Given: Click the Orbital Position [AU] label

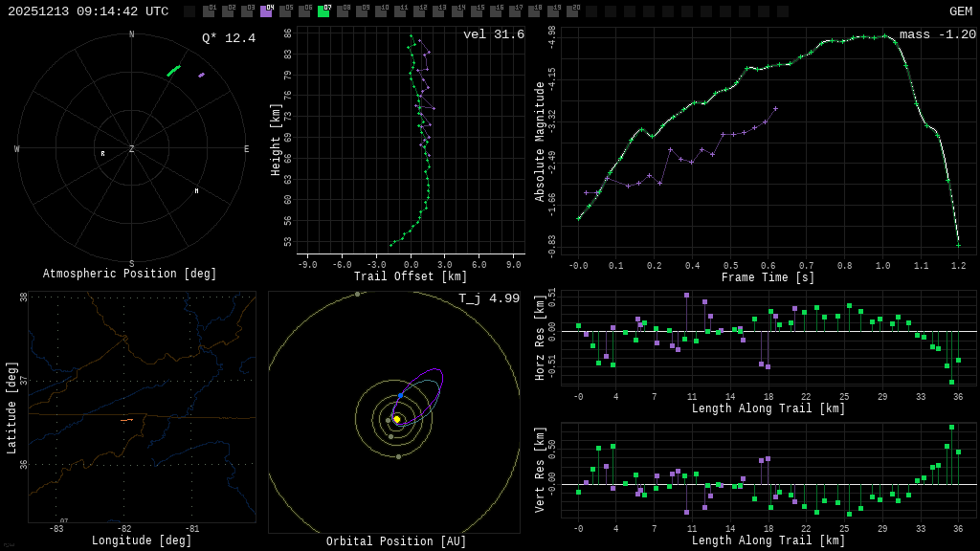Looking at the screenshot, I should [396, 541].
